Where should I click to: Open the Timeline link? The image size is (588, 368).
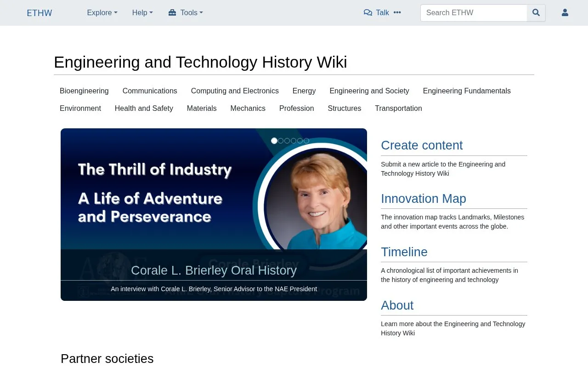pos(404,252)
